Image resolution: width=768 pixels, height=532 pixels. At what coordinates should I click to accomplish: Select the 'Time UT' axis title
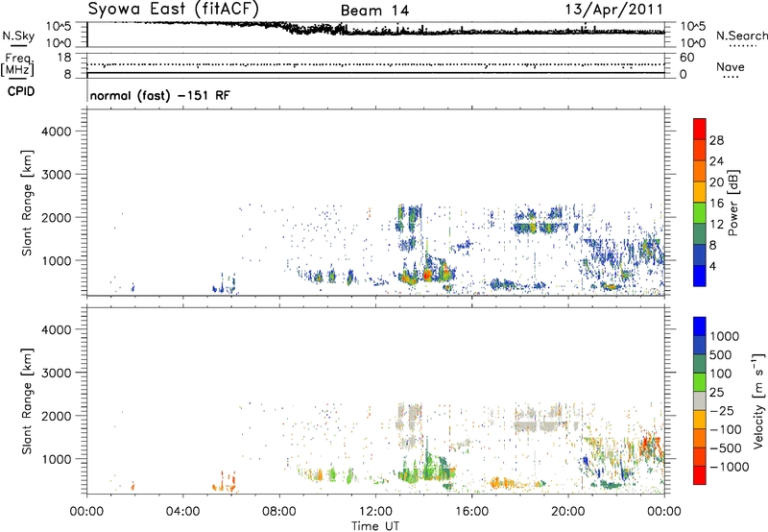pos(375,526)
